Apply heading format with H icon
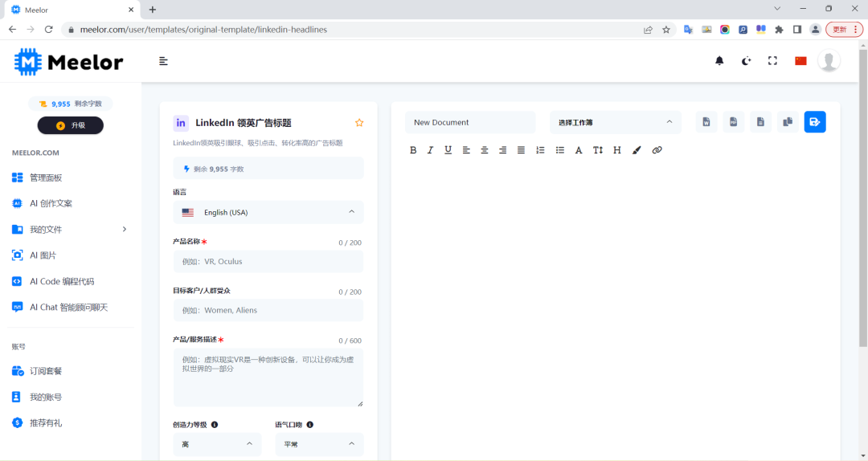 [x=616, y=150]
